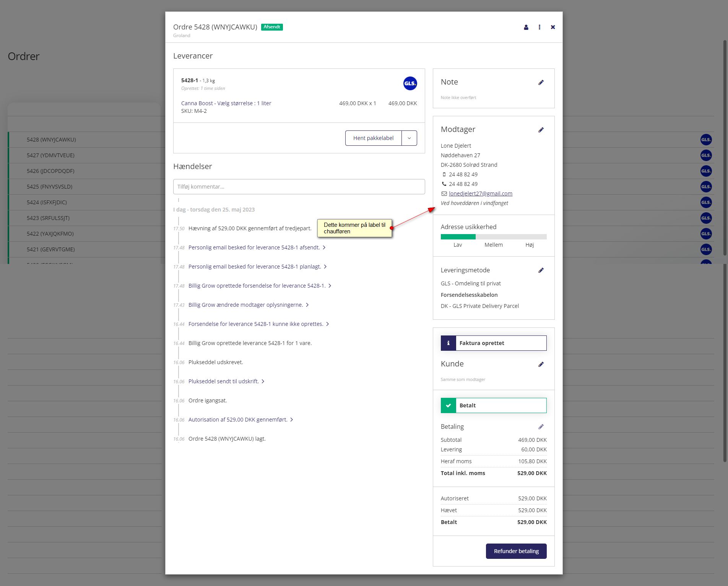
Task: Click the GLS icon on order row 5426
Action: coord(706,171)
